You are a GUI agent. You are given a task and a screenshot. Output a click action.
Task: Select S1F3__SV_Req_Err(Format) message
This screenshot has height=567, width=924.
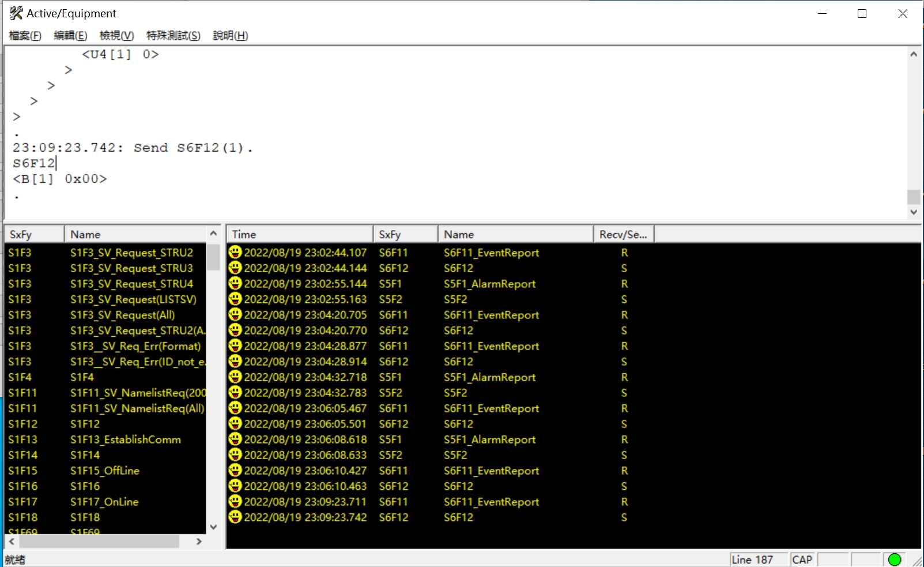pyautogui.click(x=105, y=346)
